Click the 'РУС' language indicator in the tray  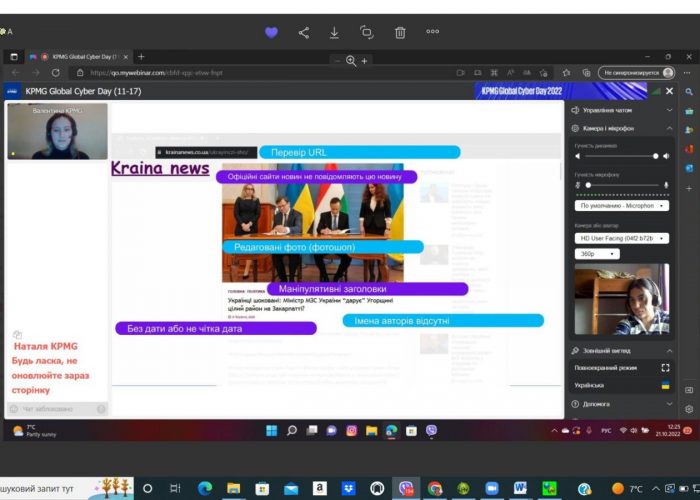pos(606,431)
